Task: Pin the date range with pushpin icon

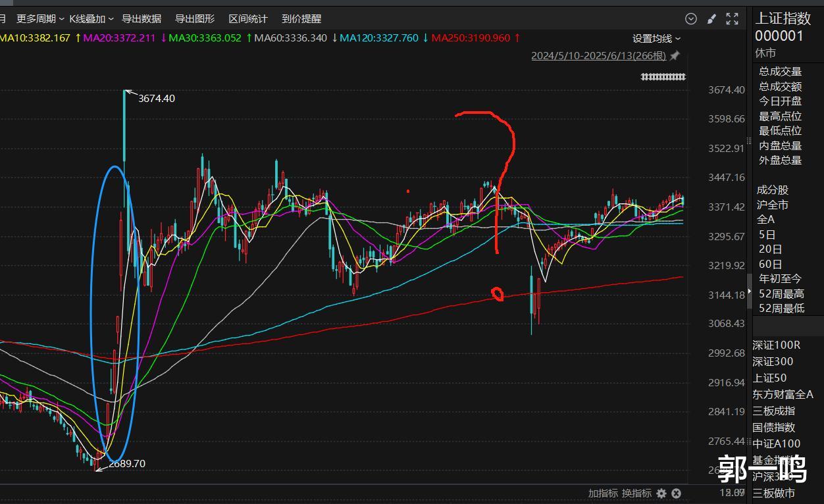Action: 675,56
